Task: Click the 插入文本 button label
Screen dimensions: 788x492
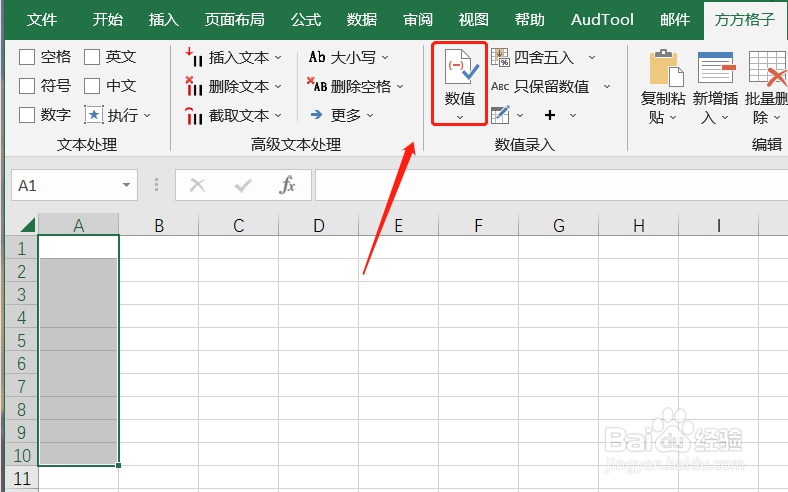Action: [239, 57]
